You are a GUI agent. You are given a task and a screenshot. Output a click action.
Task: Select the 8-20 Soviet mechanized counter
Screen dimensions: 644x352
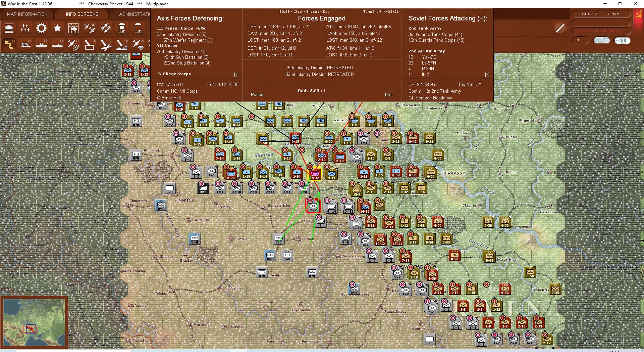click(x=231, y=173)
